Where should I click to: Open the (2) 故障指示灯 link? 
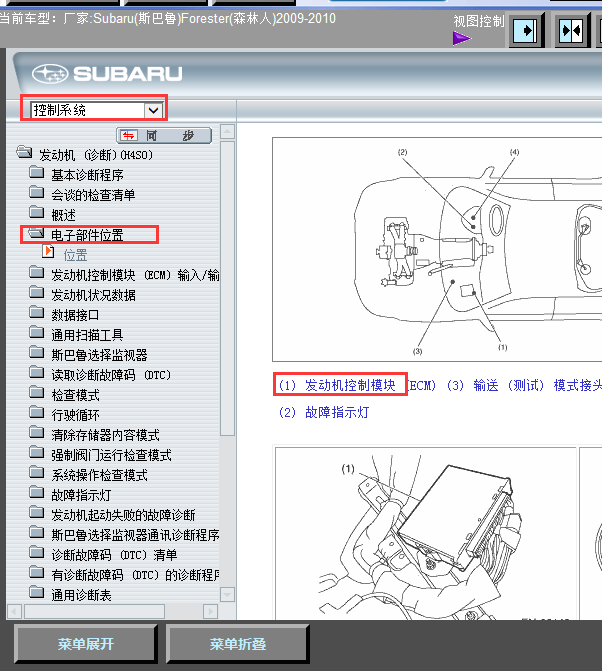point(323,413)
